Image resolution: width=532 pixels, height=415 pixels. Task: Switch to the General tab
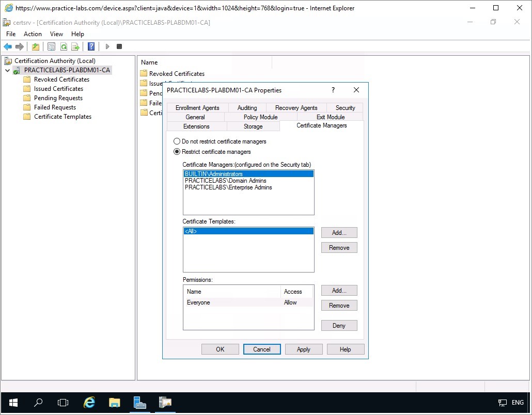195,117
